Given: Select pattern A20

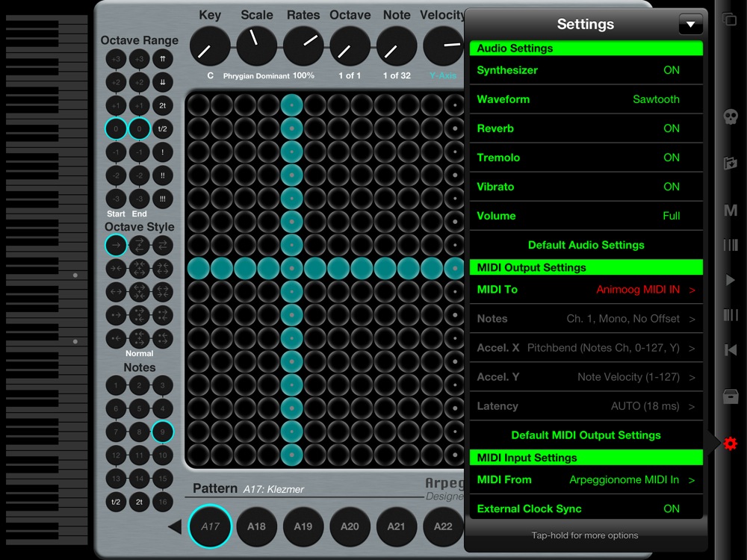Looking at the screenshot, I should point(350,526).
